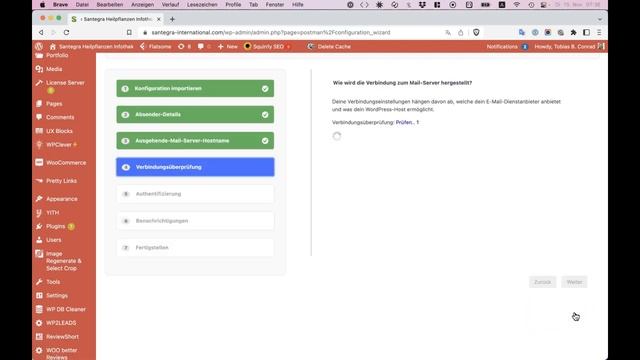The height and width of the screenshot is (360, 640).
Task: Open Tools menu
Action: (x=53, y=282)
